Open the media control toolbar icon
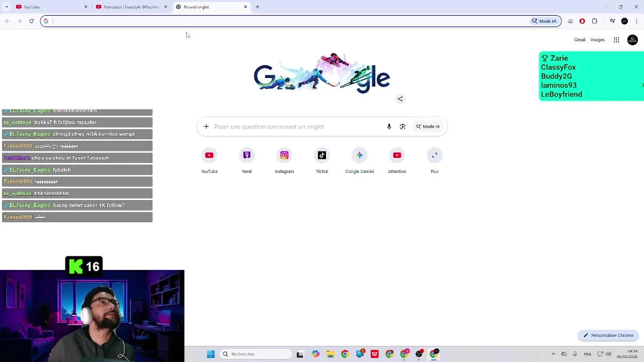 [612, 21]
